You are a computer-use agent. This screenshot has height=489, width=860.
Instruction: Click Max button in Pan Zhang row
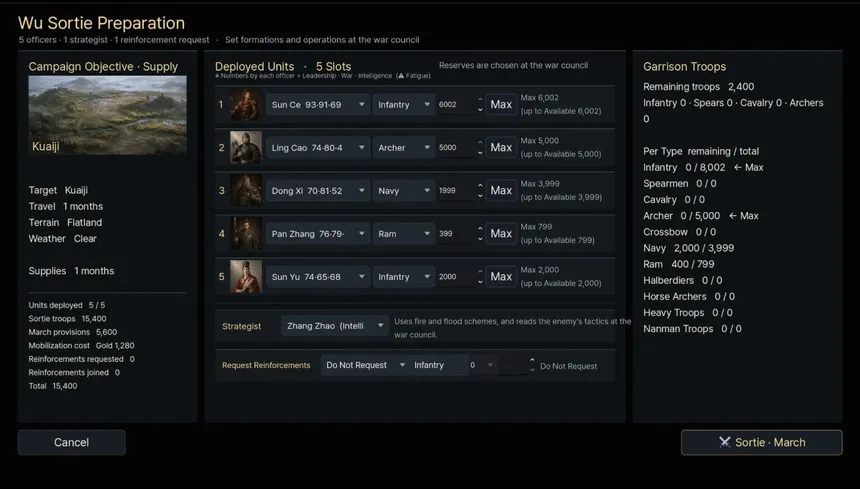[501, 234]
